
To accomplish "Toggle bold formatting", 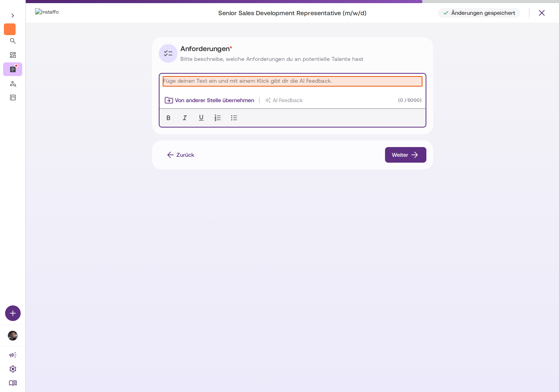I will click(x=169, y=118).
